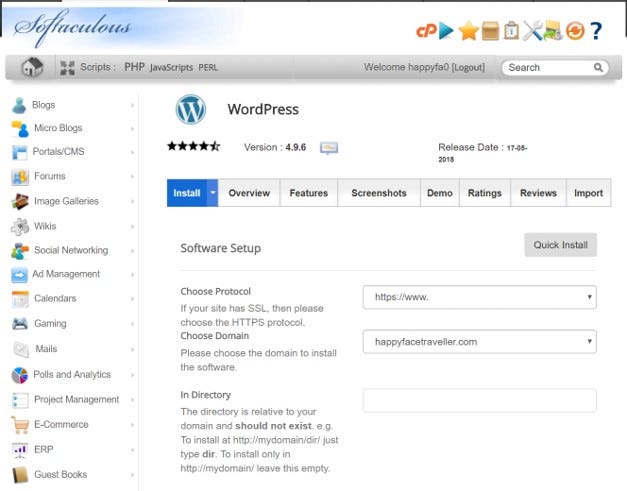Viewport: 627px width, 491px height.
Task: Click the Wikis category icon
Action: tap(20, 226)
